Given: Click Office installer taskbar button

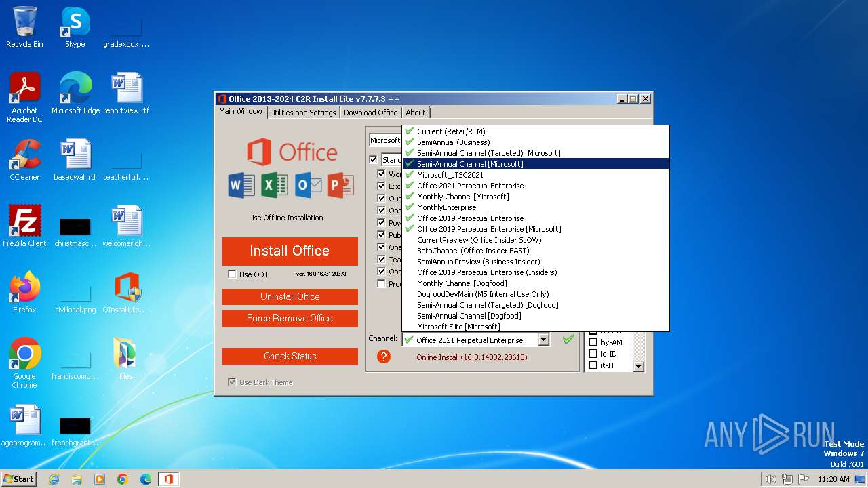Looking at the screenshot, I should (x=169, y=479).
